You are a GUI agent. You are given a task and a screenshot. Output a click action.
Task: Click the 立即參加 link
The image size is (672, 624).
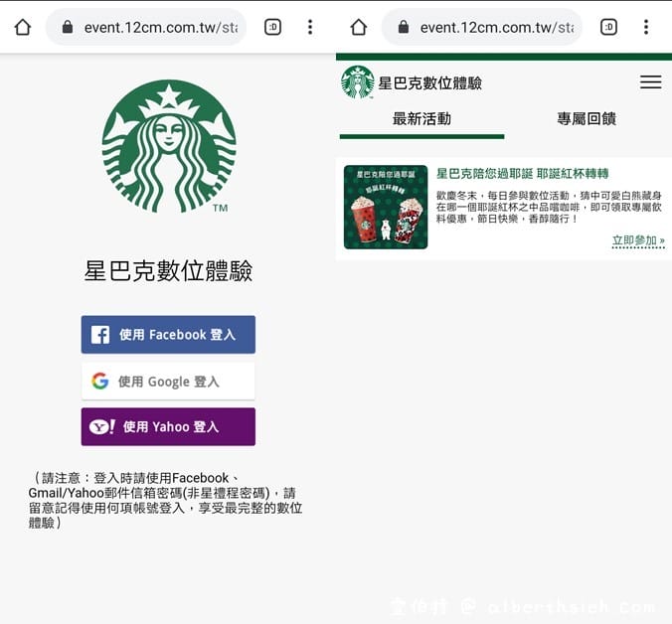(x=638, y=240)
